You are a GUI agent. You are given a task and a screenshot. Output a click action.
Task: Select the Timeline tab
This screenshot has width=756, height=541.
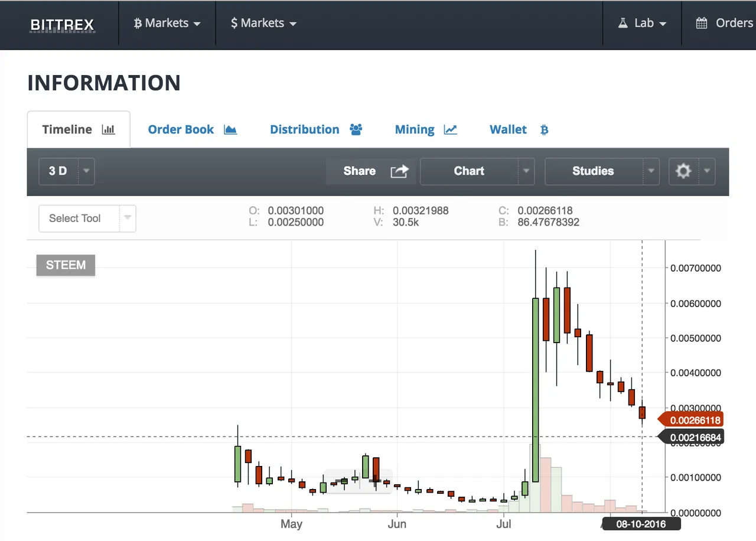tap(79, 129)
